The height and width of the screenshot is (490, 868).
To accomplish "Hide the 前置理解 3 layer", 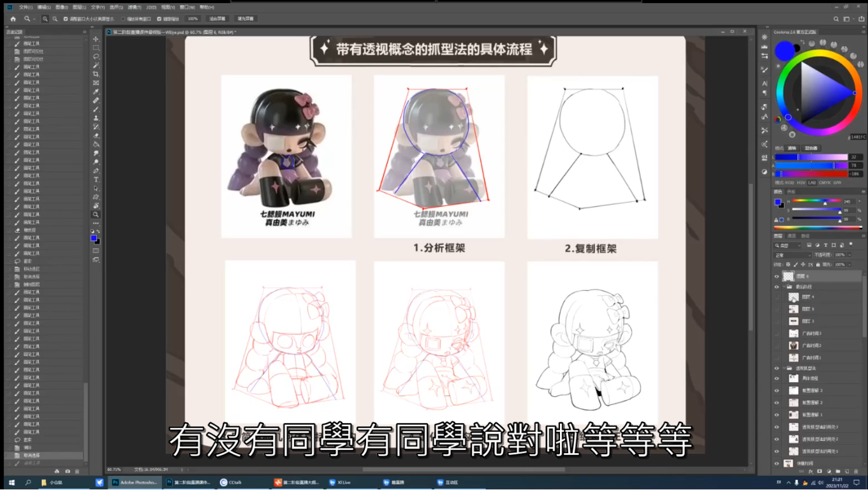I will 776,390.
